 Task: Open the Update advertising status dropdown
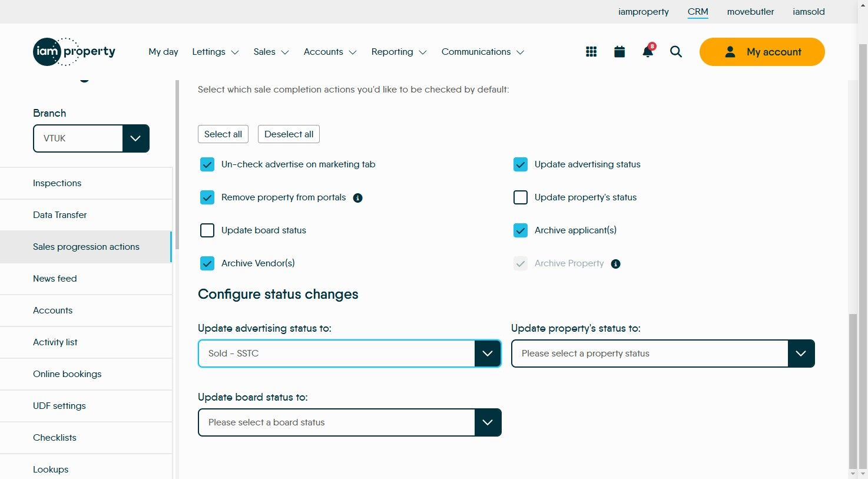[x=349, y=354]
